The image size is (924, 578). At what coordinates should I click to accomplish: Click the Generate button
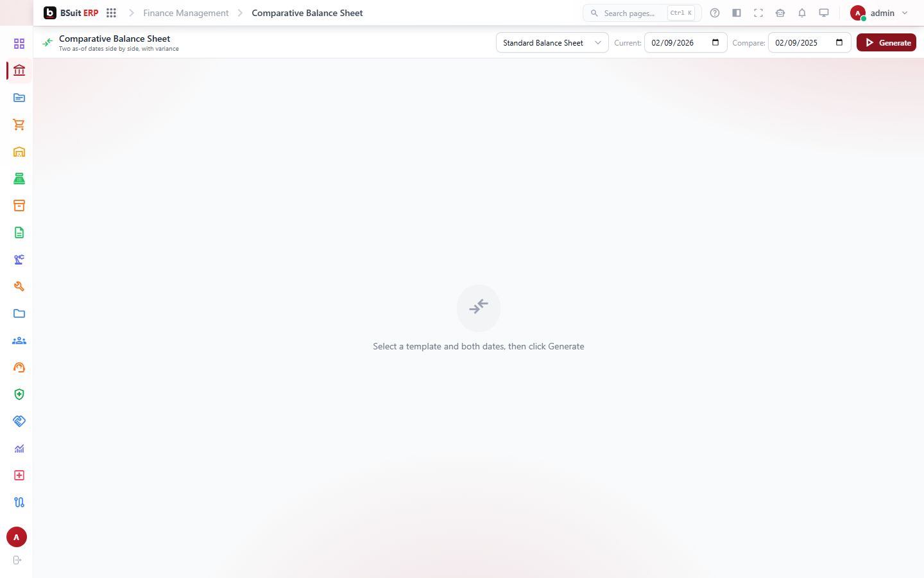[886, 42]
